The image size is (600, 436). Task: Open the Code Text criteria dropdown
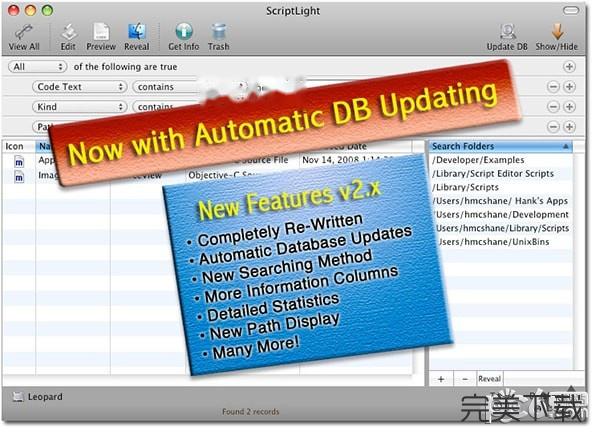[80, 87]
